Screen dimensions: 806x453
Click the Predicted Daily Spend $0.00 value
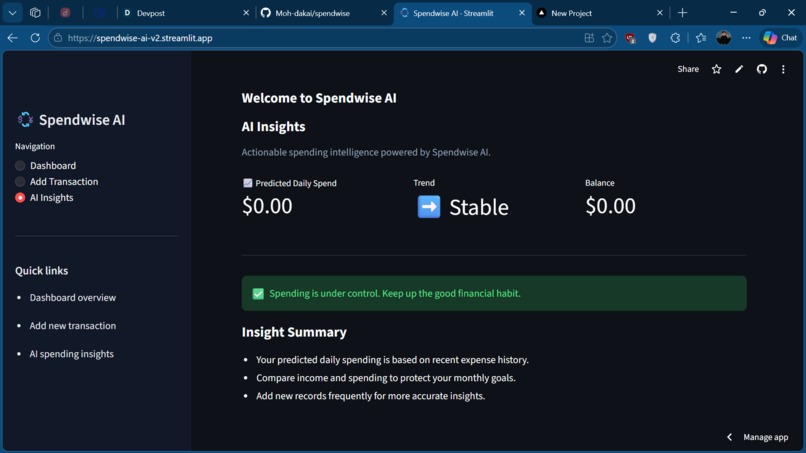tap(267, 206)
